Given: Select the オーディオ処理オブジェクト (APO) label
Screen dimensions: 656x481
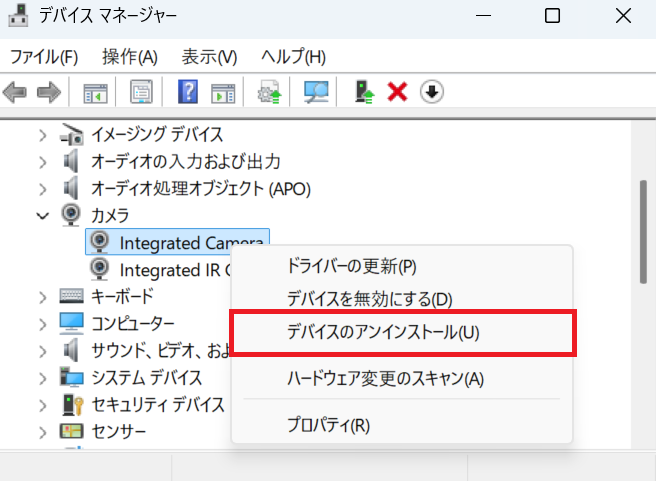Looking at the screenshot, I should pyautogui.click(x=201, y=189).
